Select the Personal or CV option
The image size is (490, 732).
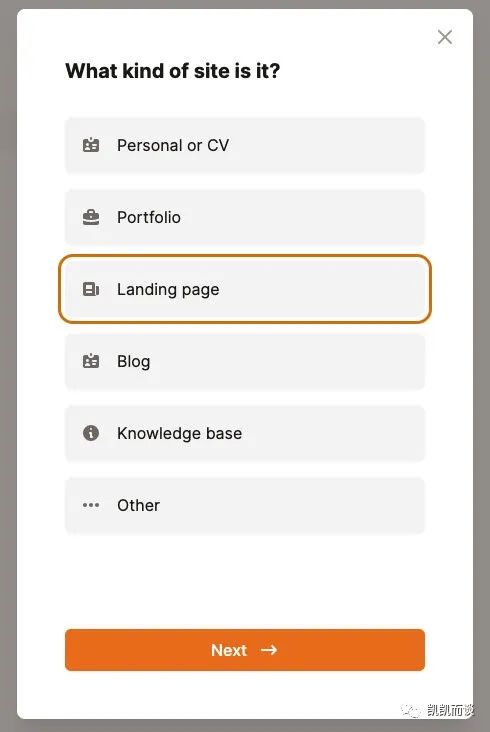245,146
